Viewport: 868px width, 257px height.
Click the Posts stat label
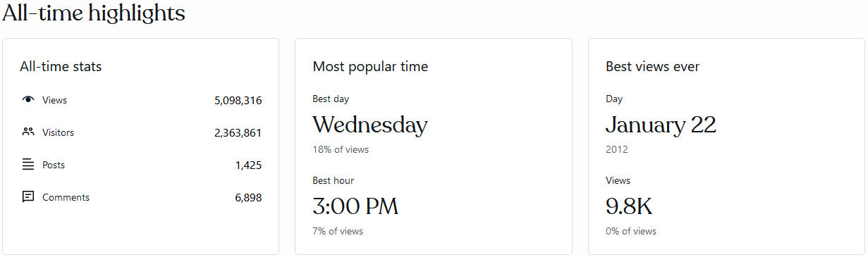pyautogui.click(x=54, y=165)
